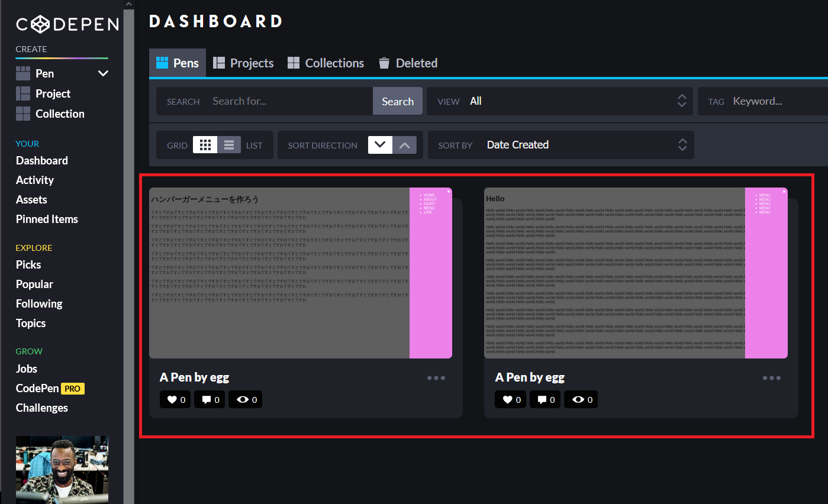Viewport: 828px width, 504px height.
Task: Open the View All dropdown
Action: (x=559, y=101)
